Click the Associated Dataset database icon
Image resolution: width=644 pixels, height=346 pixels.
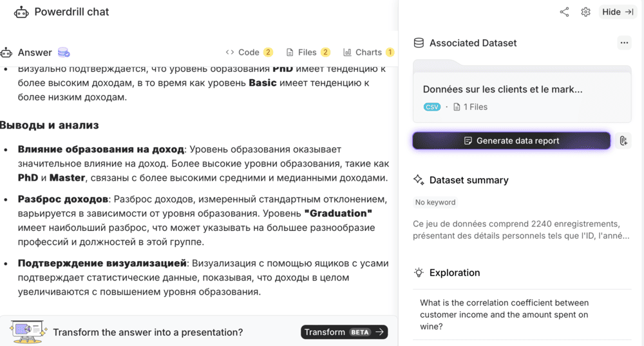point(419,43)
